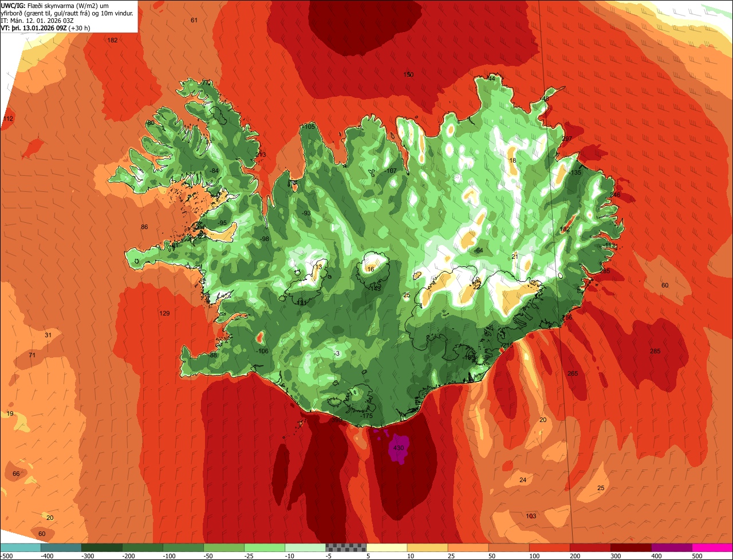This screenshot has width=733, height=560.
Task: Choose the teal legend swatch between -500 and -400
Action: tap(61, 547)
